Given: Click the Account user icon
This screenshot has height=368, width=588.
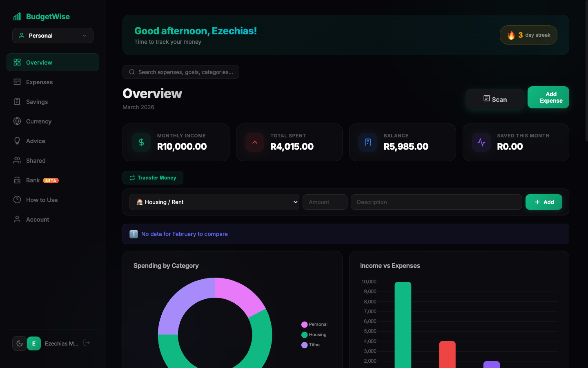Looking at the screenshot, I should 17,219.
